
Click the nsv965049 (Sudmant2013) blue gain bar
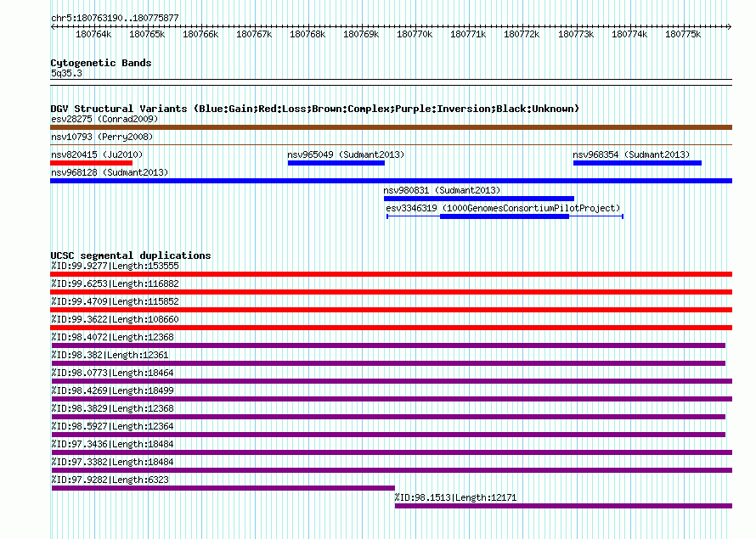[336, 163]
